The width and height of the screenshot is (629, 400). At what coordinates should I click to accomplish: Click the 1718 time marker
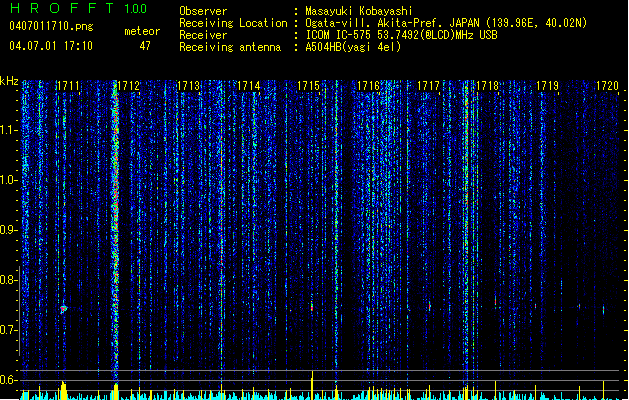pyautogui.click(x=487, y=86)
